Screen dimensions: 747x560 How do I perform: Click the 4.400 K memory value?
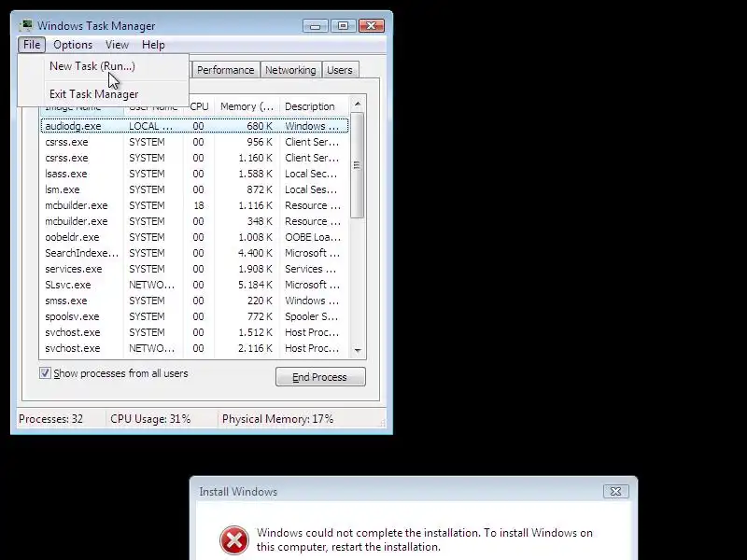coord(255,253)
